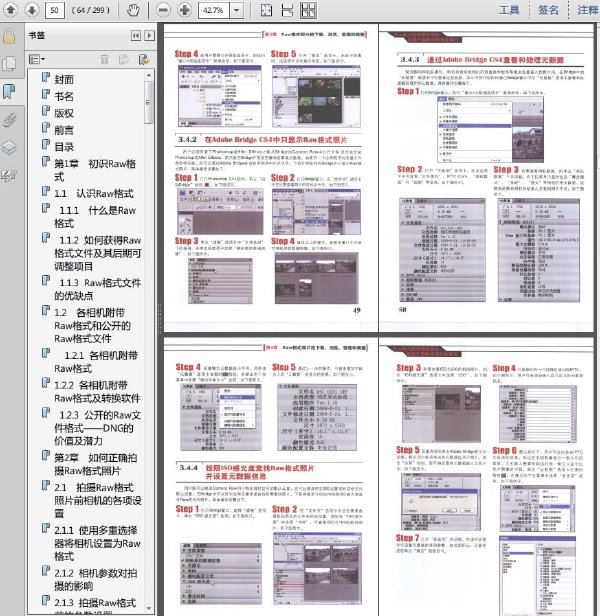Open the 版权 bookmark
The image size is (600, 616).
64,113
